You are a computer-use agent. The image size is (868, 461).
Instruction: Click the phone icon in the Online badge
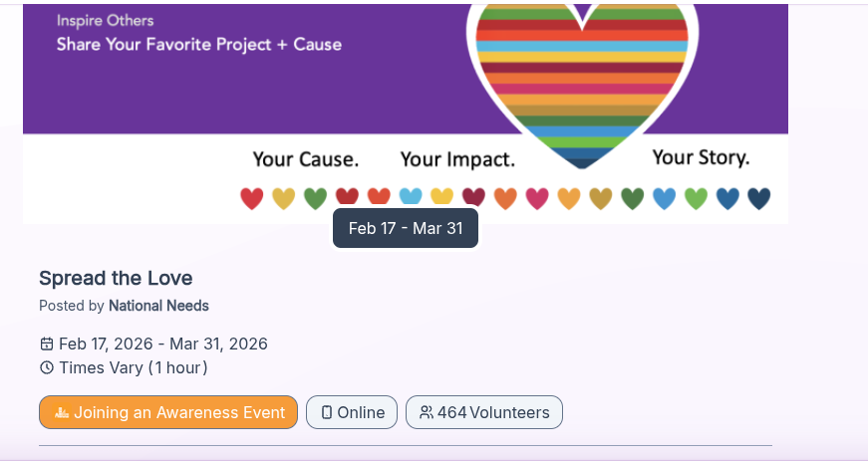pos(326,412)
